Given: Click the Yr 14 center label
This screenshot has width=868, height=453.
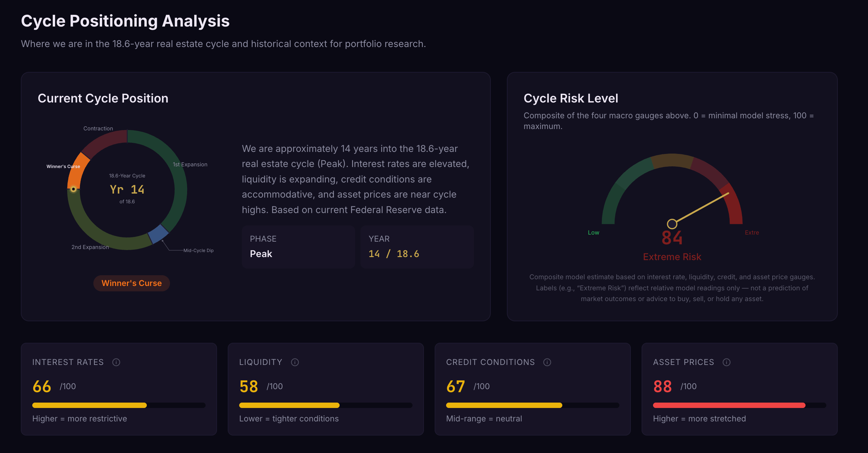Looking at the screenshot, I should click(127, 190).
